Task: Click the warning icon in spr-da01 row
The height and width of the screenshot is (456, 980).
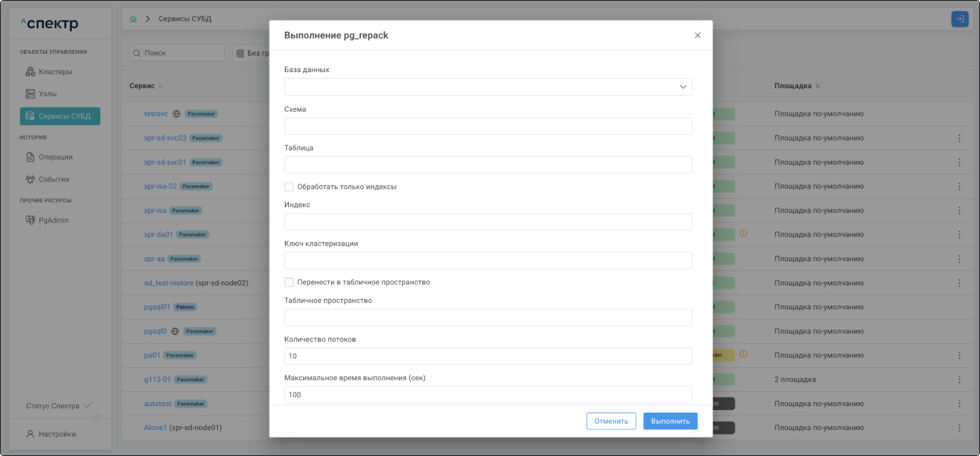Action: (743, 234)
